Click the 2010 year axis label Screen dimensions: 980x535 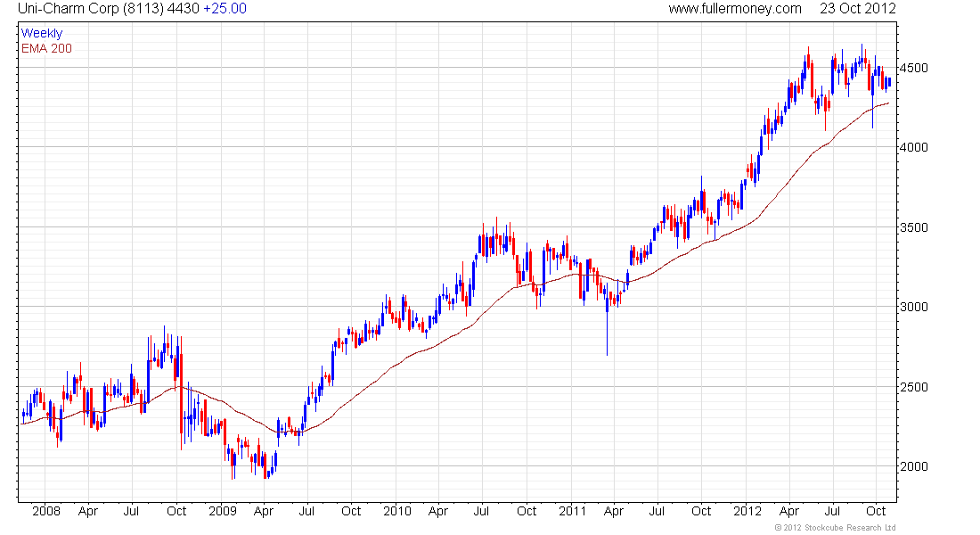(x=396, y=511)
